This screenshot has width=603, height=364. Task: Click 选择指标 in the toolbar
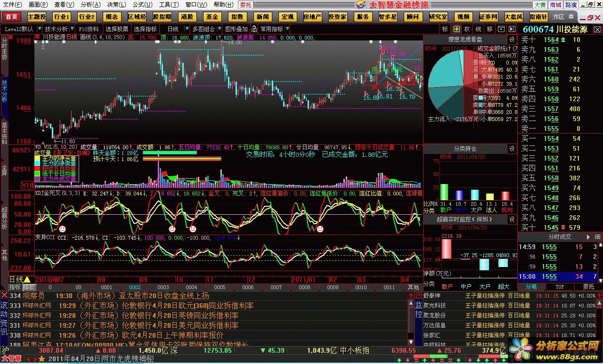click(x=145, y=29)
